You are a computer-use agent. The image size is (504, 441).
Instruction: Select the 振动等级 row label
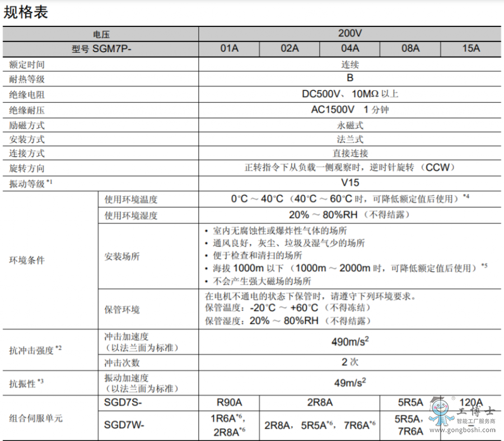click(x=31, y=184)
